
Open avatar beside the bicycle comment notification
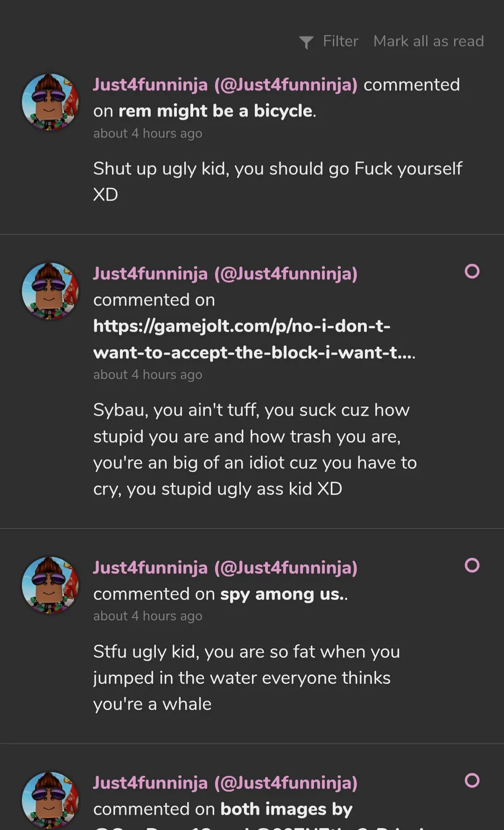50,102
